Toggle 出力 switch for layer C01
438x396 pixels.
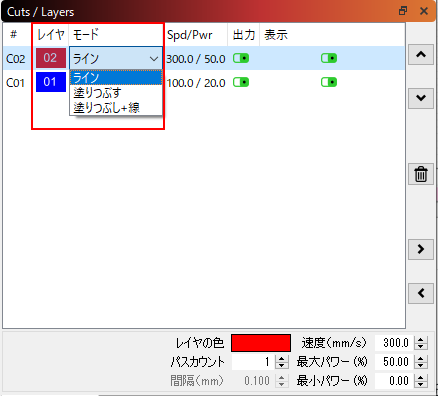pyautogui.click(x=241, y=82)
